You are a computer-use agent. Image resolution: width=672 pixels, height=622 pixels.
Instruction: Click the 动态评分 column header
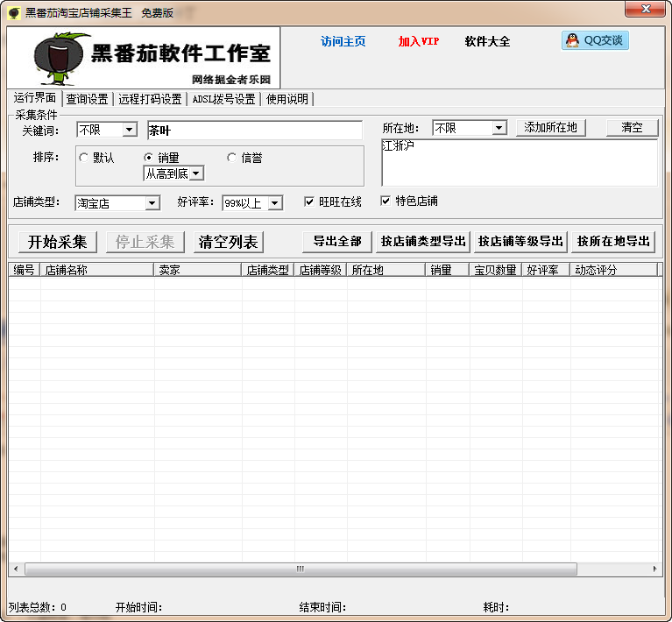pos(613,270)
